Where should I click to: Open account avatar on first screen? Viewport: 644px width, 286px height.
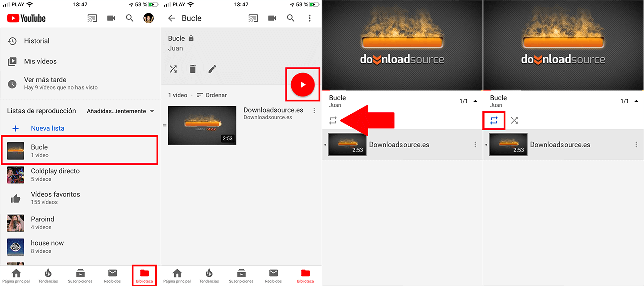(x=148, y=18)
